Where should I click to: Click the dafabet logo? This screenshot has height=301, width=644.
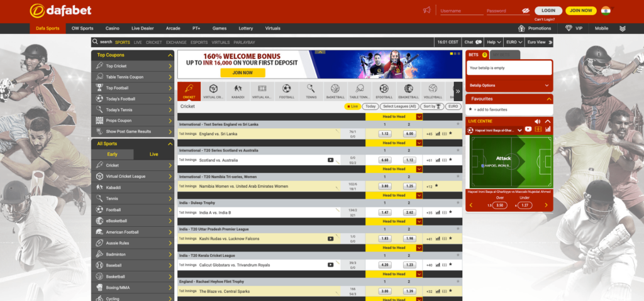click(60, 11)
